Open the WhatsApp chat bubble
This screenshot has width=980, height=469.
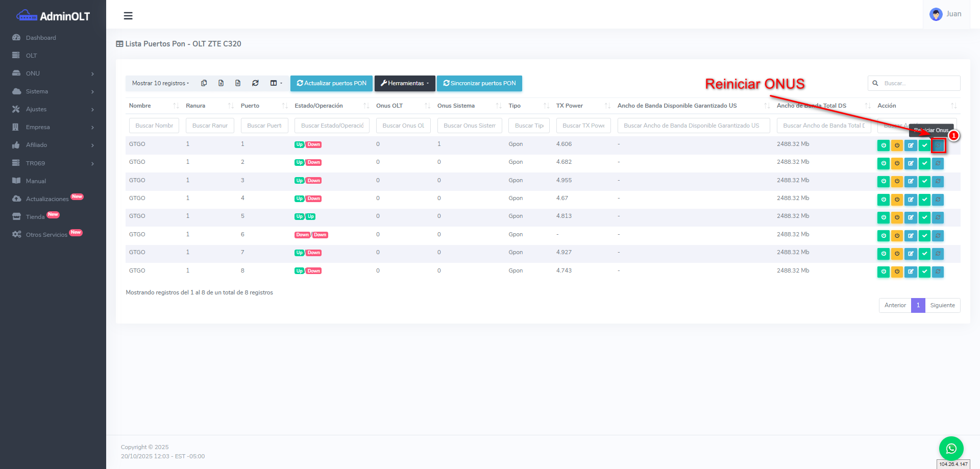pyautogui.click(x=951, y=449)
